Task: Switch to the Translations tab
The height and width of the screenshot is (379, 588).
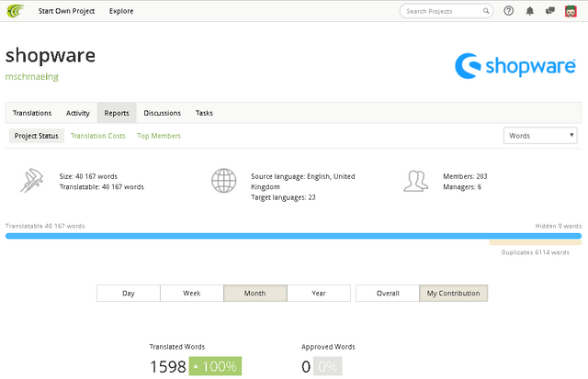Action: 32,113
